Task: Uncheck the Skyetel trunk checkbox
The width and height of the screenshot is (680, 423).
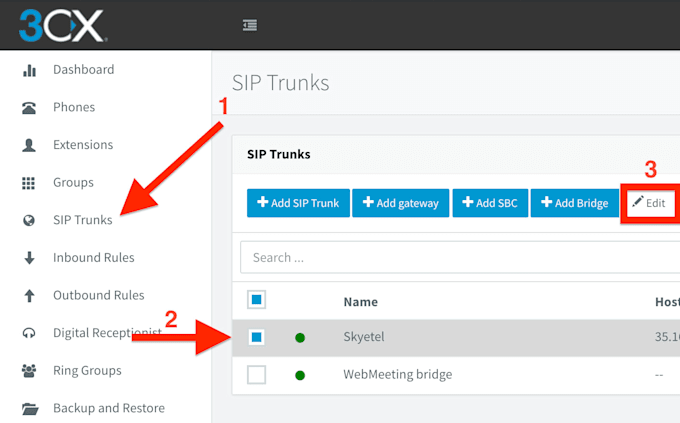Action: point(256,337)
